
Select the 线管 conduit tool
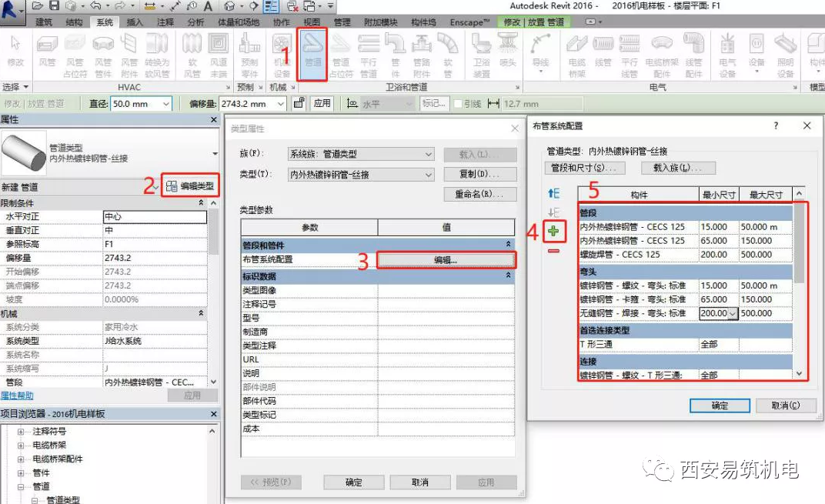pyautogui.click(x=603, y=51)
